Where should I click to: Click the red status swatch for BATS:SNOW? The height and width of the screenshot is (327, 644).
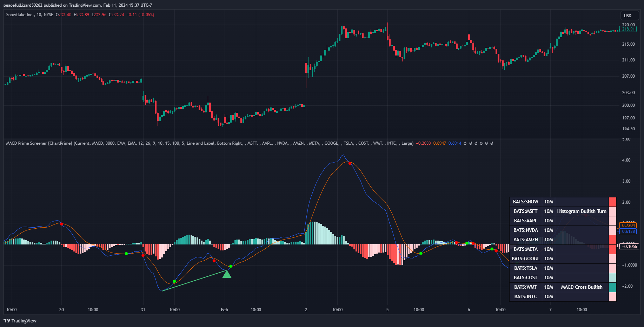coord(612,202)
